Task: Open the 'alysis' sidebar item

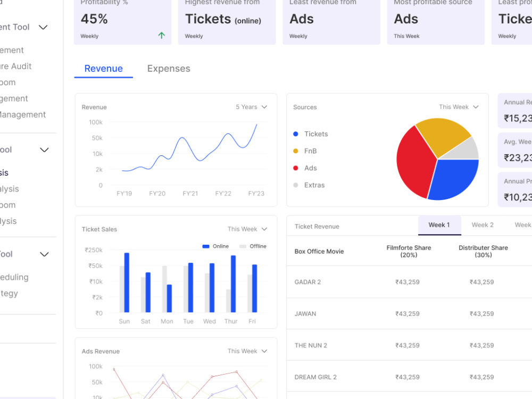Action: (10, 189)
